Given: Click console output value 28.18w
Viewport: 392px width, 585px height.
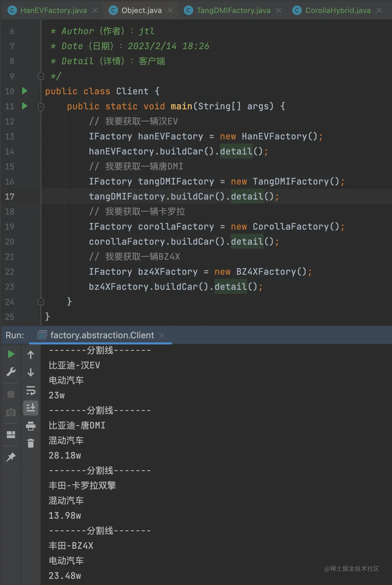Looking at the screenshot, I should click(65, 455).
